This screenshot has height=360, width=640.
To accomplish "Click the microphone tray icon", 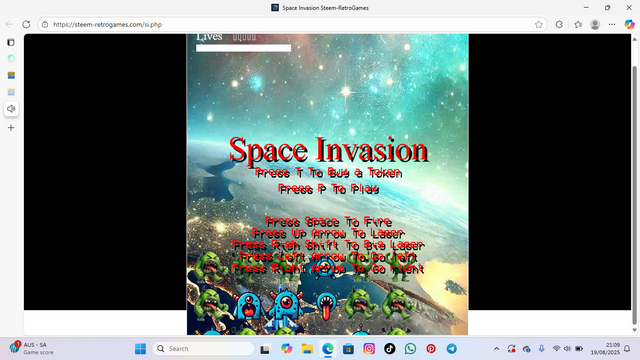I will pyautogui.click(x=541, y=349).
